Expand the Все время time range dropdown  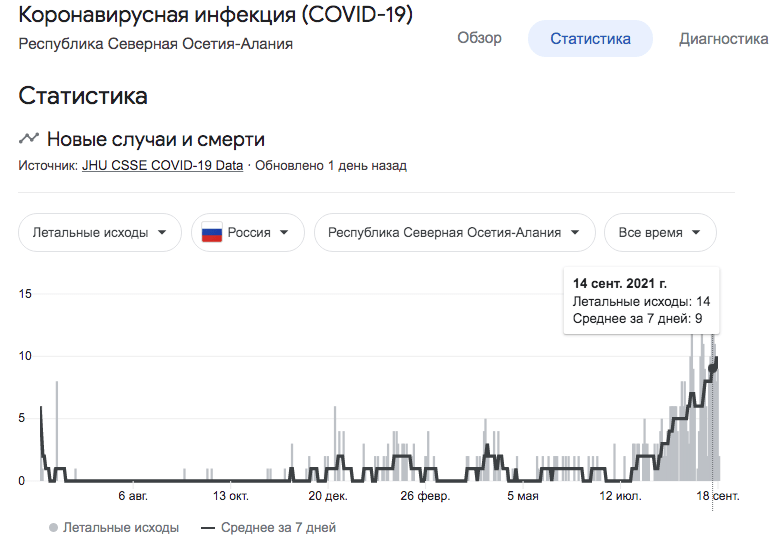click(660, 233)
